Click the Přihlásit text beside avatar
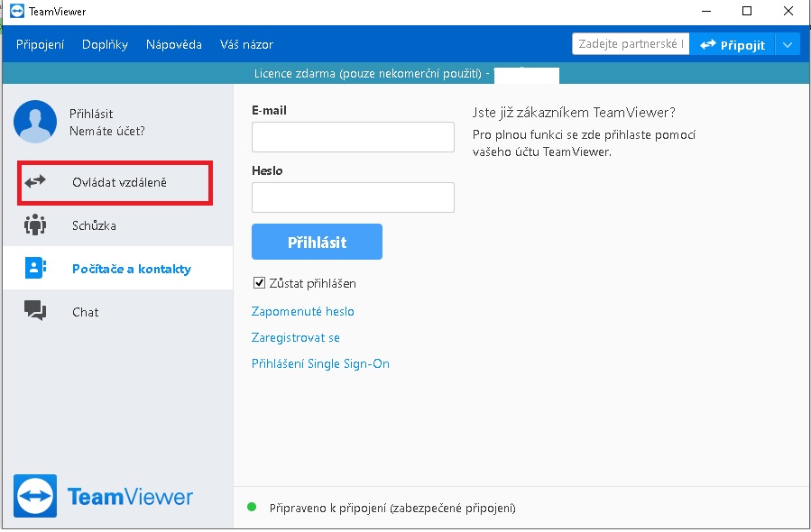811x532 pixels. (x=91, y=114)
